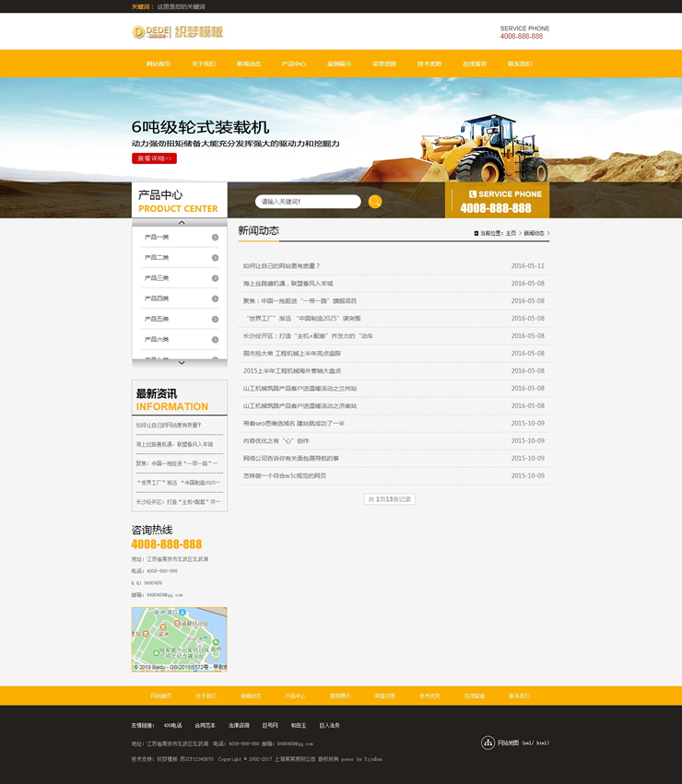Select 案例展示 in top navigation bar
This screenshot has width=682, height=784.
(x=339, y=64)
